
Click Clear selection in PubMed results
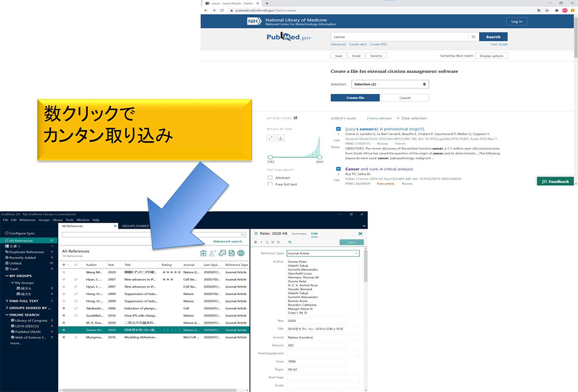412,118
